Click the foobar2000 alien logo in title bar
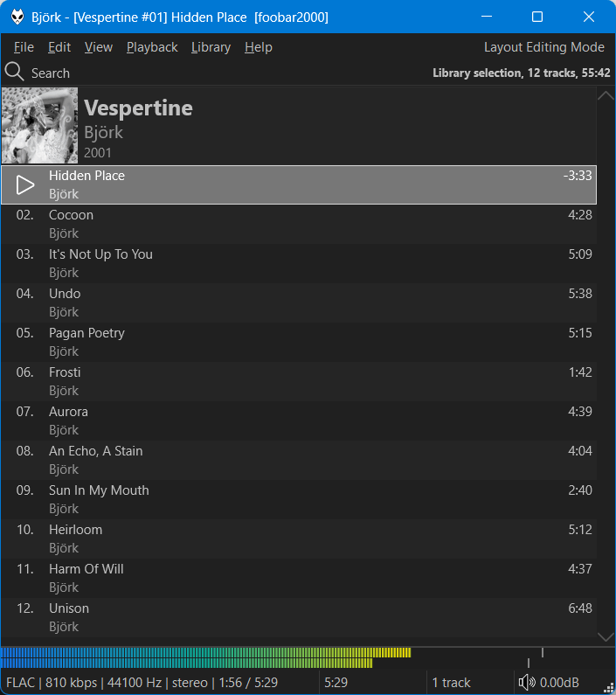This screenshot has width=616, height=695. click(17, 17)
